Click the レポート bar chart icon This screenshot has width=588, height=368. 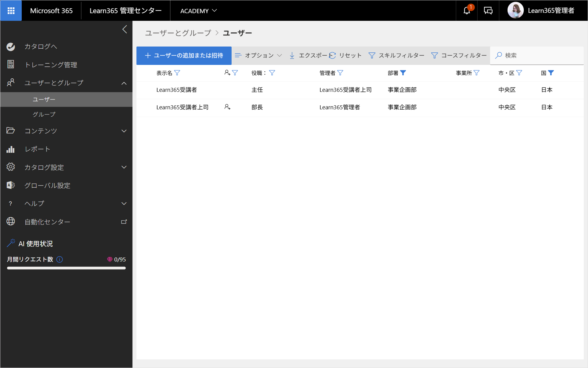tap(11, 149)
